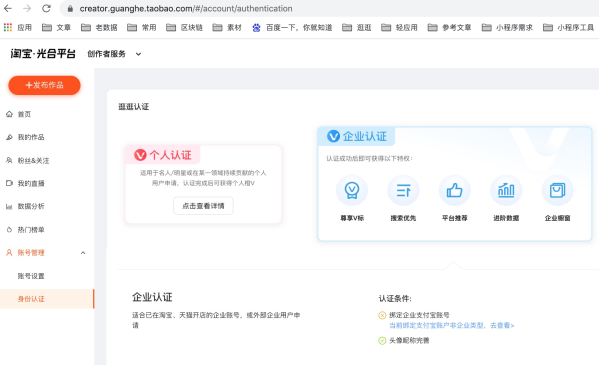Click the flame icon beside 热门榜单

[9, 230]
